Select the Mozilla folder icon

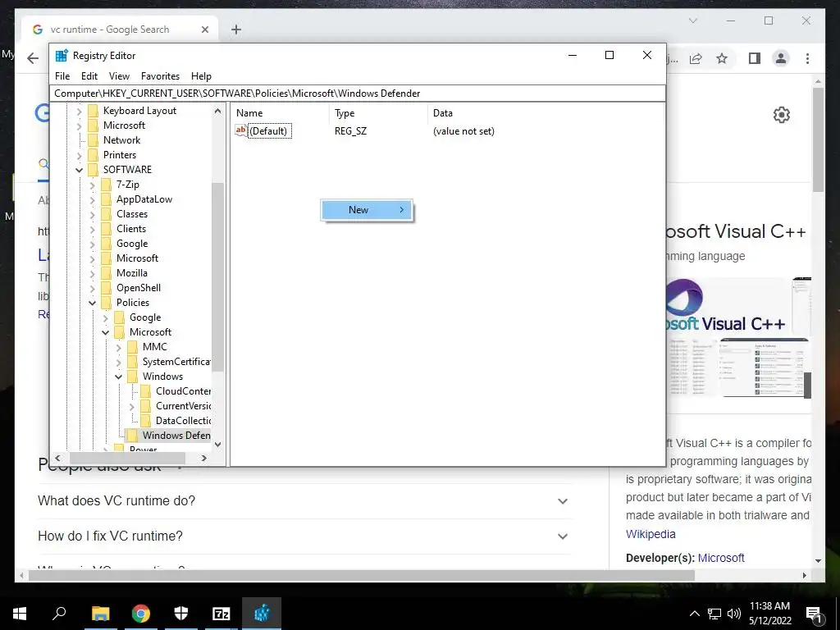(107, 273)
